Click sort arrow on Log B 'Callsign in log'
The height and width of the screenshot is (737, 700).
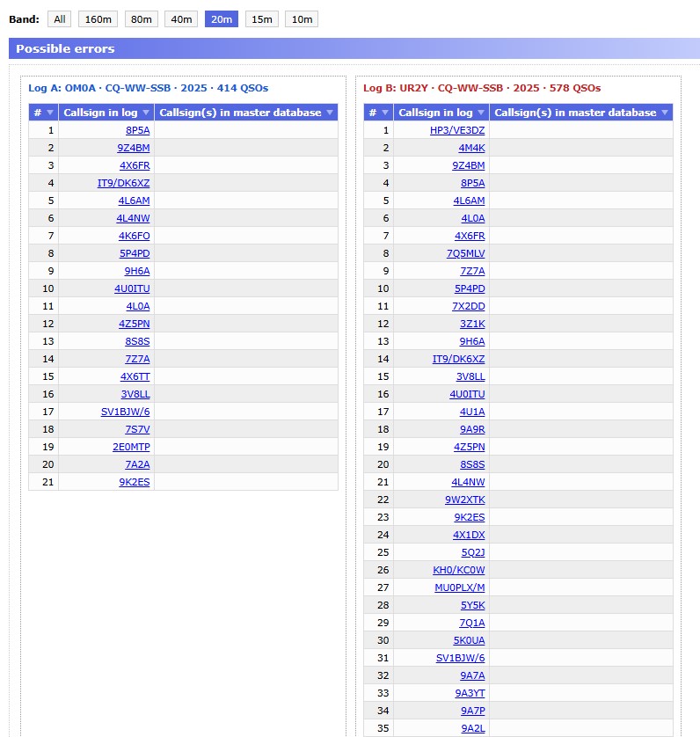[x=480, y=113]
